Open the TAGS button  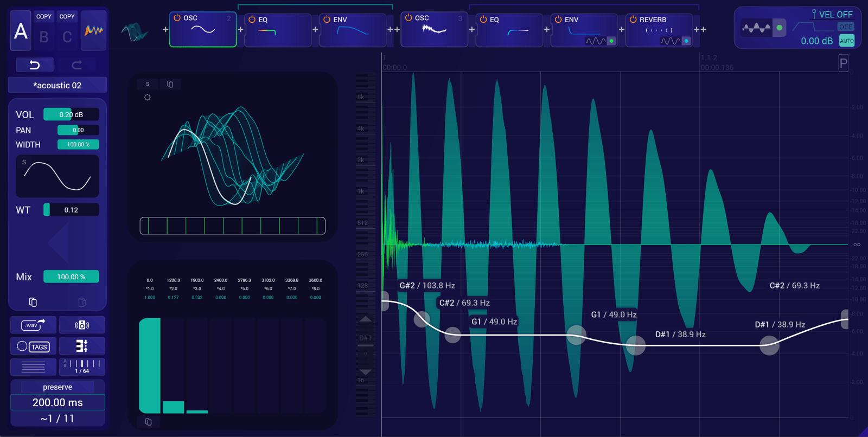coord(33,346)
